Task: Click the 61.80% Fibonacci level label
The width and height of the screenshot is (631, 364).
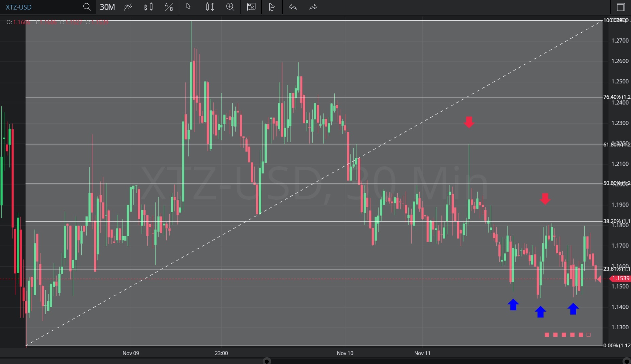Action: pyautogui.click(x=617, y=145)
